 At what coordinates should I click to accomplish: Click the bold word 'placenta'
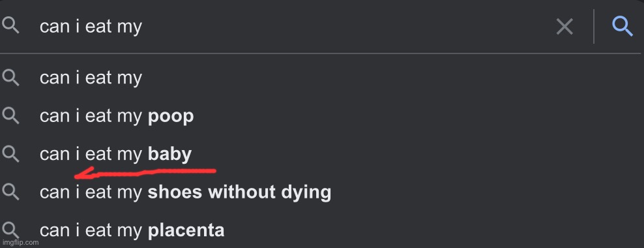click(x=186, y=231)
